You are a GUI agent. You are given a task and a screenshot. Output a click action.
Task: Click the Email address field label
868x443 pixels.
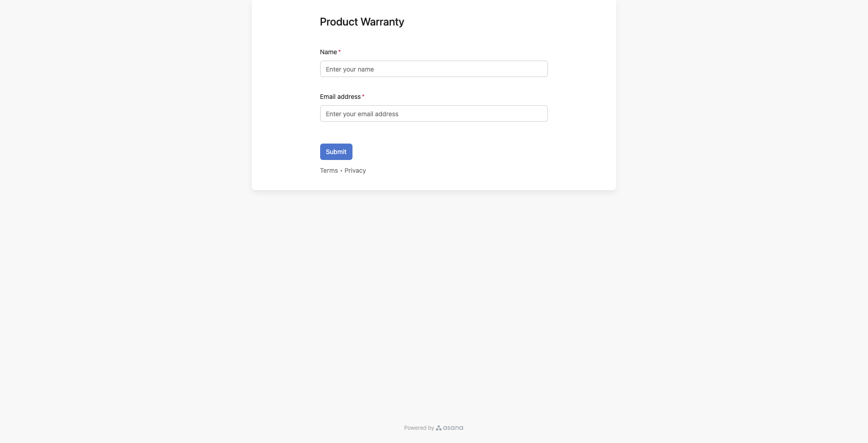(340, 96)
